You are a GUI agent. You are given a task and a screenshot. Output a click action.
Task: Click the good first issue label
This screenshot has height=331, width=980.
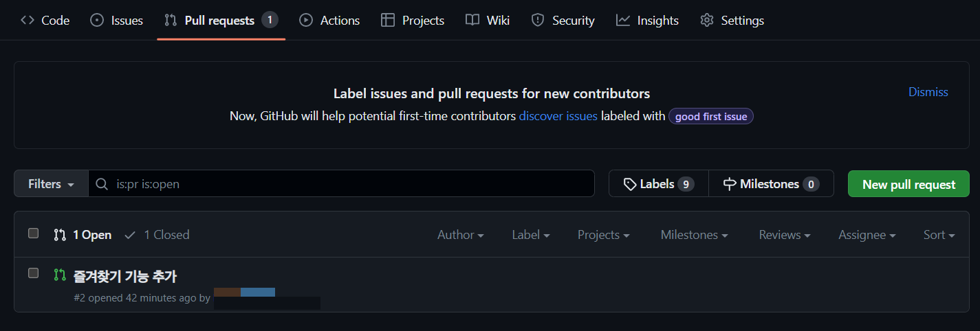(x=711, y=116)
